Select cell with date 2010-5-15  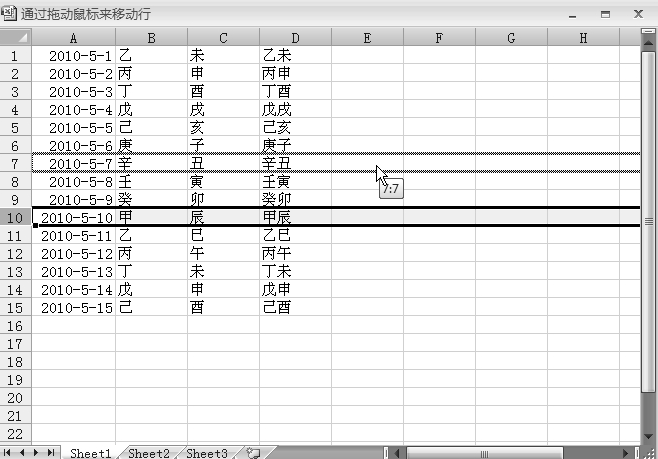(x=73, y=308)
